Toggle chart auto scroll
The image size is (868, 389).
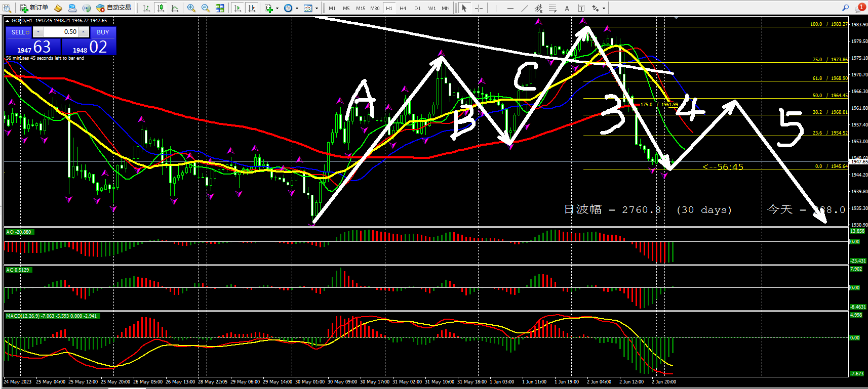238,8
